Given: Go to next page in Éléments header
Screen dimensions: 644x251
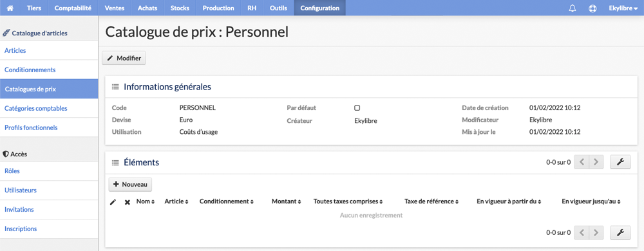Looking at the screenshot, I should [x=596, y=162].
